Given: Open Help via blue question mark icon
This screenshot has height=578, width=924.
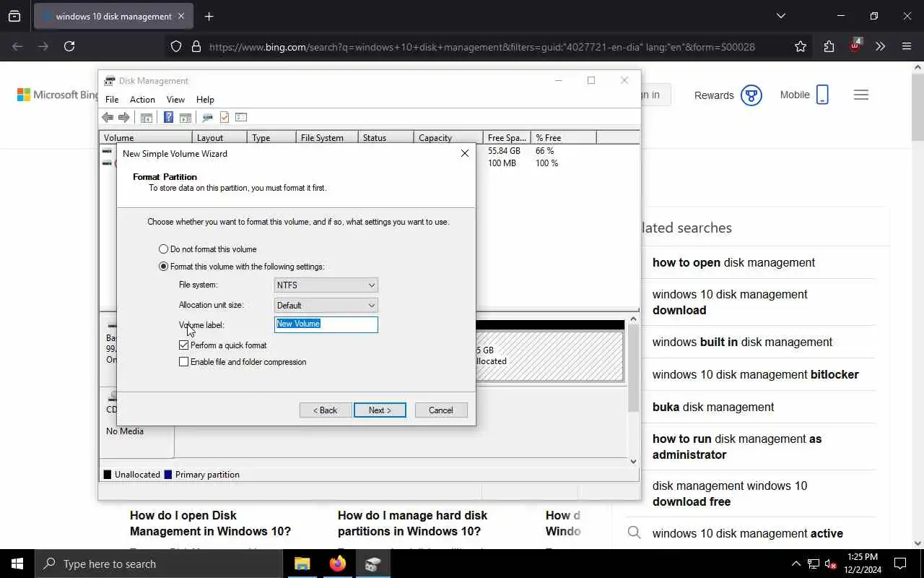Looking at the screenshot, I should pos(168,118).
